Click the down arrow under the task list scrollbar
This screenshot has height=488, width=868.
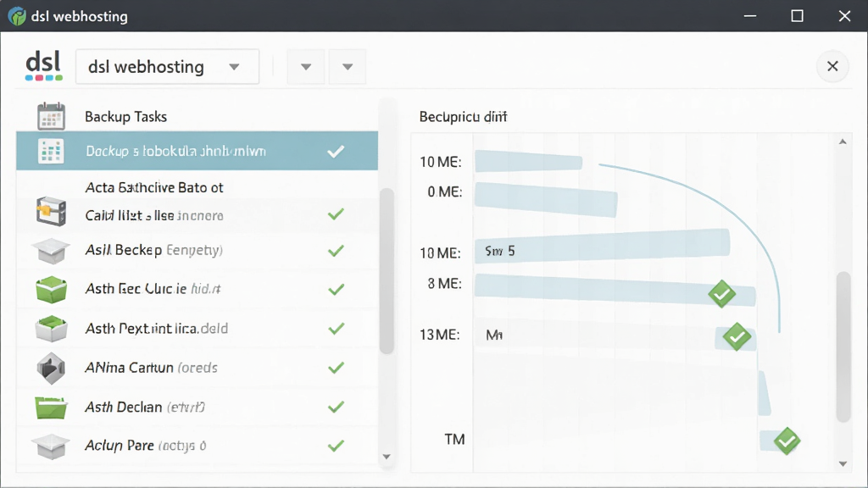pos(387,457)
